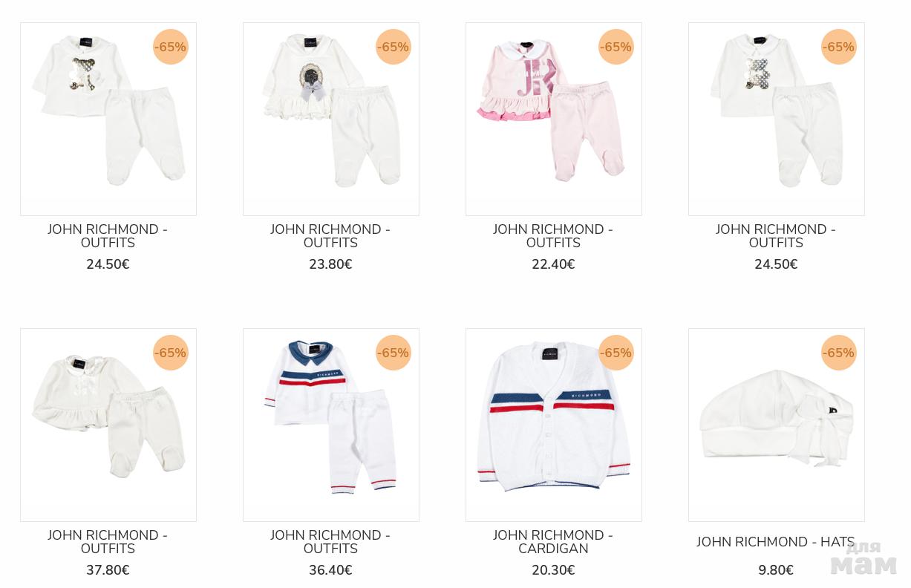Viewport: 911px width, 588px height.
Task: Click the -65% badge on white hat
Action: click(838, 353)
